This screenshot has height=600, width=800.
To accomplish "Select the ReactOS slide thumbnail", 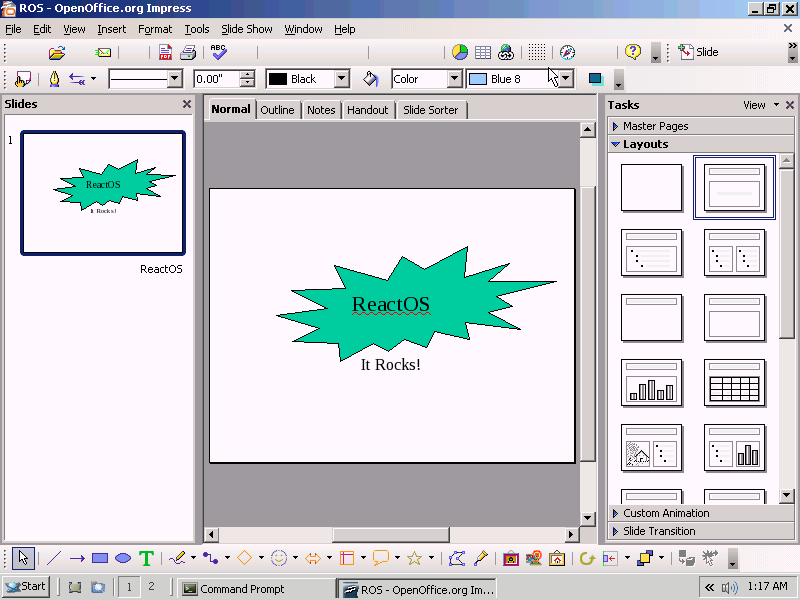I will coord(103,192).
